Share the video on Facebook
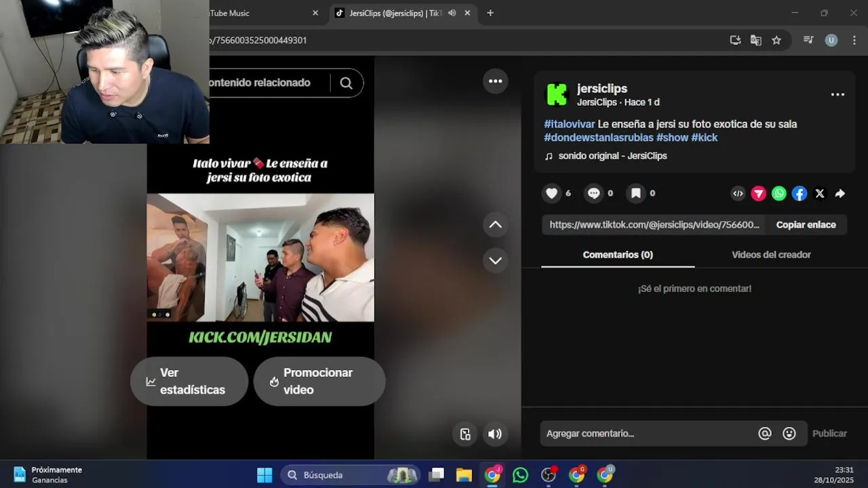This screenshot has width=868, height=488. 800,194
